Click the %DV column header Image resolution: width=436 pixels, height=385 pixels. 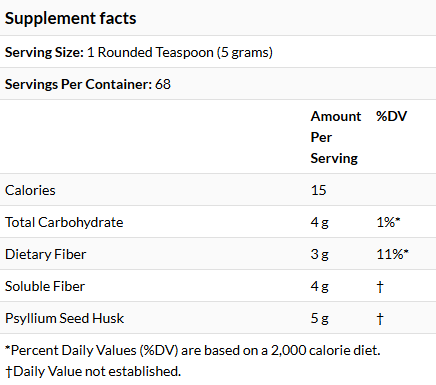click(391, 116)
